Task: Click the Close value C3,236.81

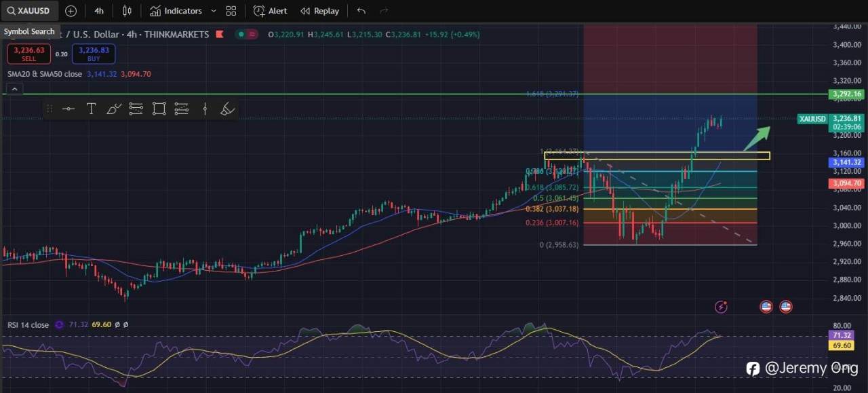Action: 403,35
